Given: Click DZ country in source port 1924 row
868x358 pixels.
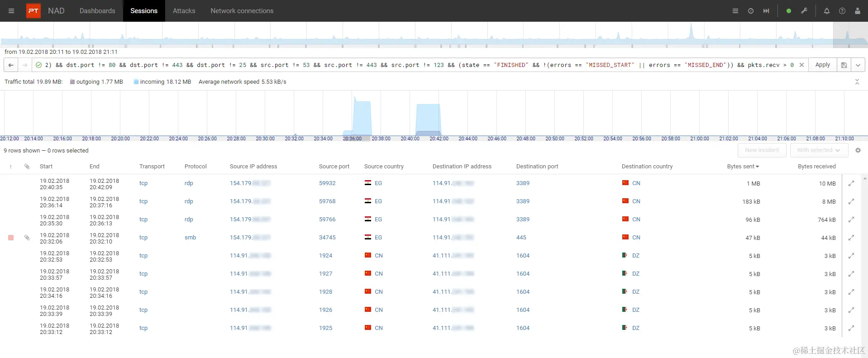Looking at the screenshot, I should coord(636,256).
